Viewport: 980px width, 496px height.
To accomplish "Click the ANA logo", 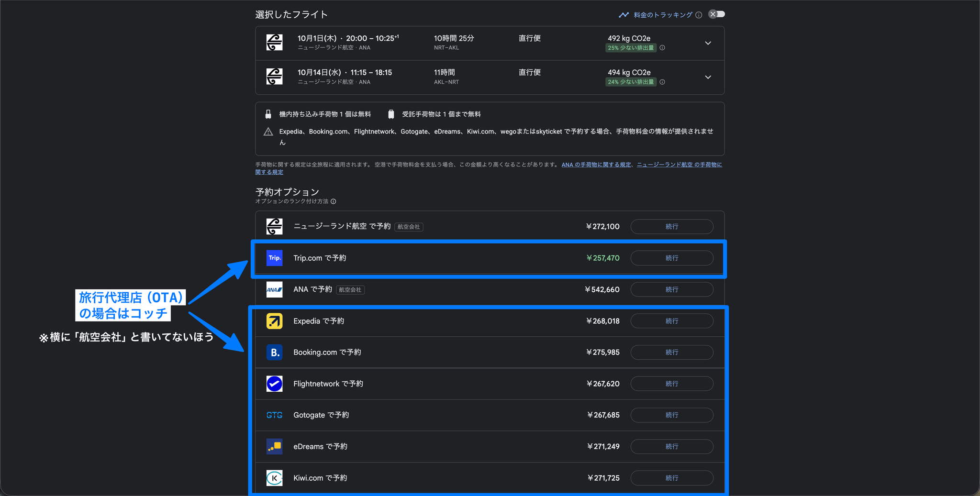I will pyautogui.click(x=274, y=289).
